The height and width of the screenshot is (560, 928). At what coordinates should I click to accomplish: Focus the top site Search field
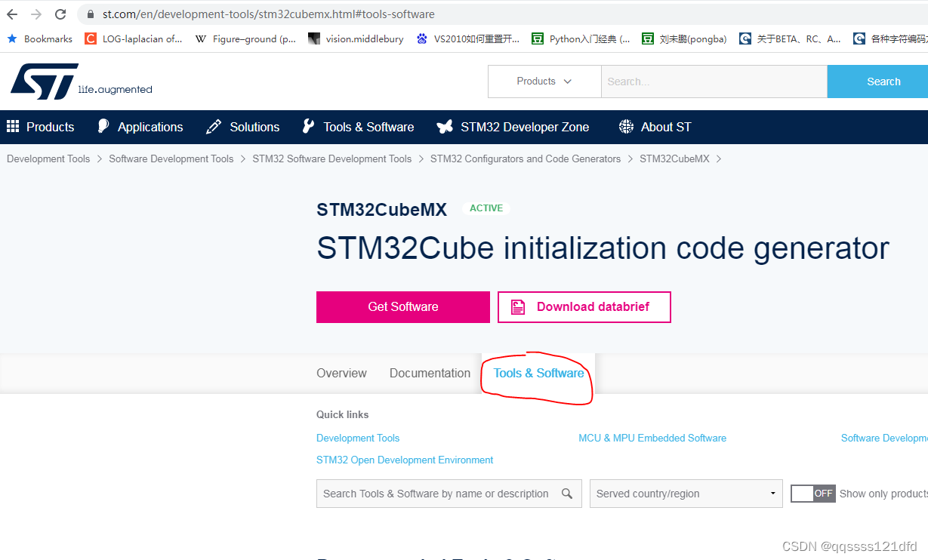(714, 82)
